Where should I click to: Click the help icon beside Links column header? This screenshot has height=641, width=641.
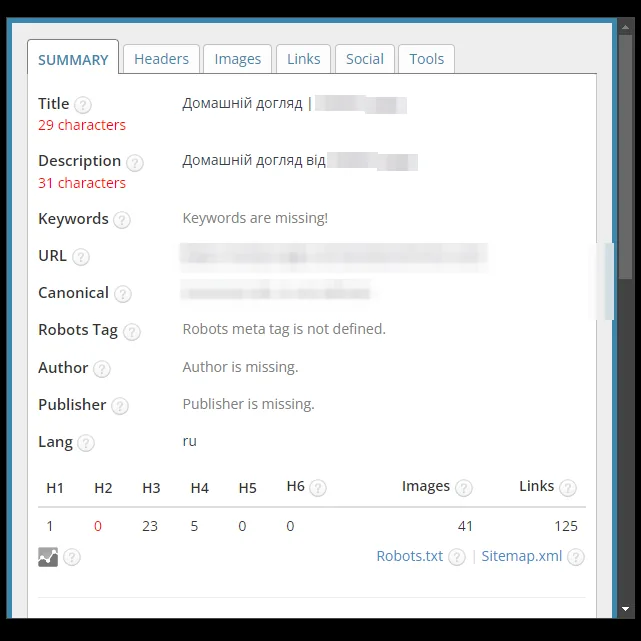[x=567, y=488]
